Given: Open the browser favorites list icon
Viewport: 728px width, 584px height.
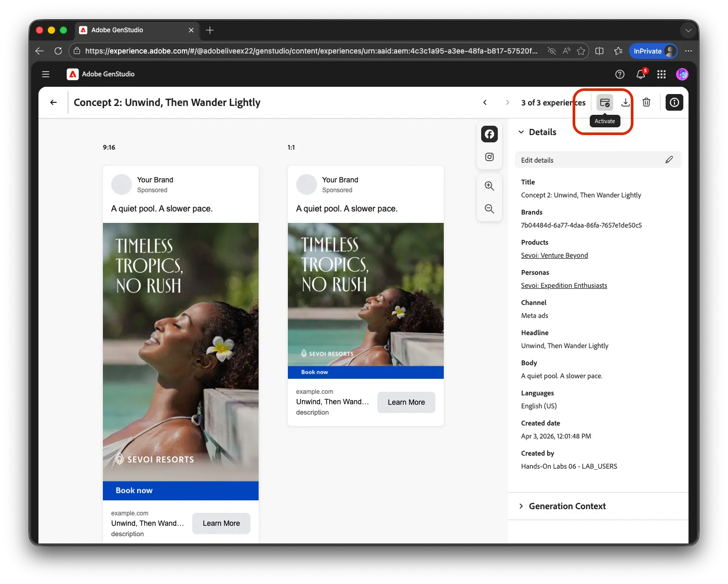Looking at the screenshot, I should 618,51.
